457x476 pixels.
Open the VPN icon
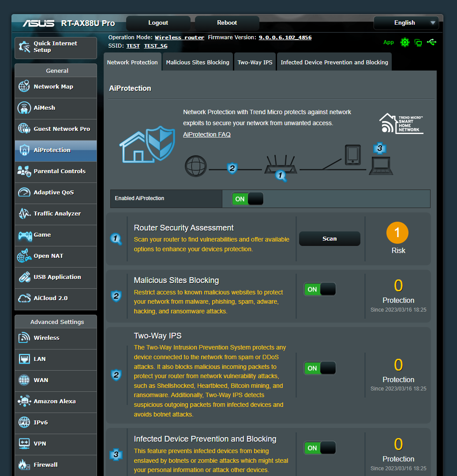pyautogui.click(x=24, y=443)
